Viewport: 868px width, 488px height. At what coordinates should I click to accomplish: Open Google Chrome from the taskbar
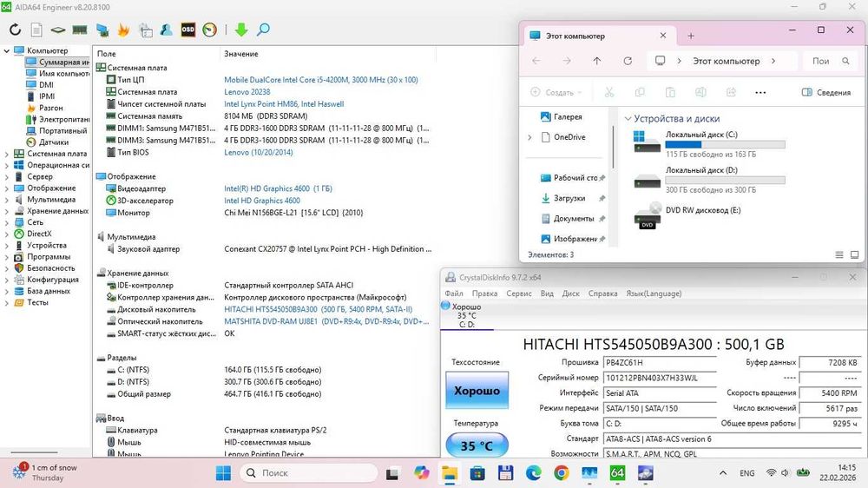[561, 473]
